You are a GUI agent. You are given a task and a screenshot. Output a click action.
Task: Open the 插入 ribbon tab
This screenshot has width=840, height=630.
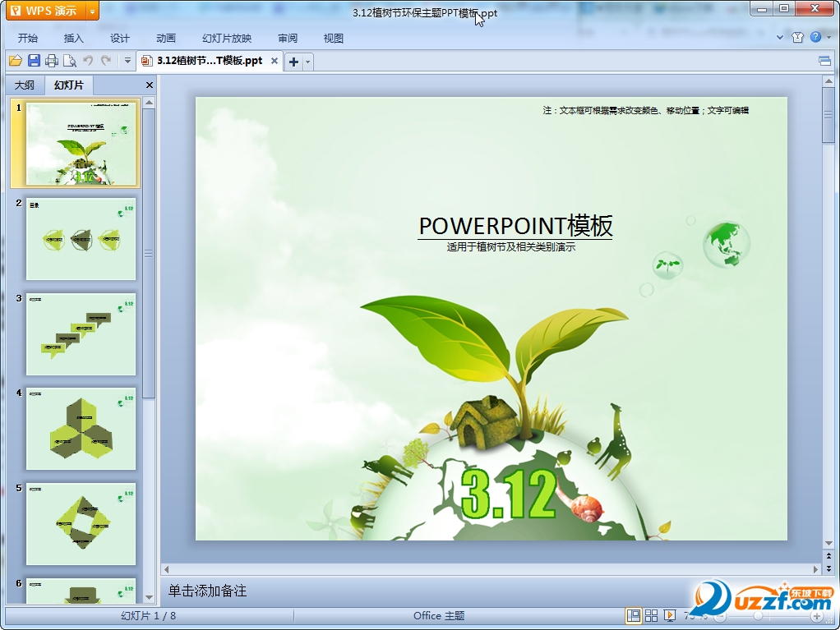pos(73,39)
